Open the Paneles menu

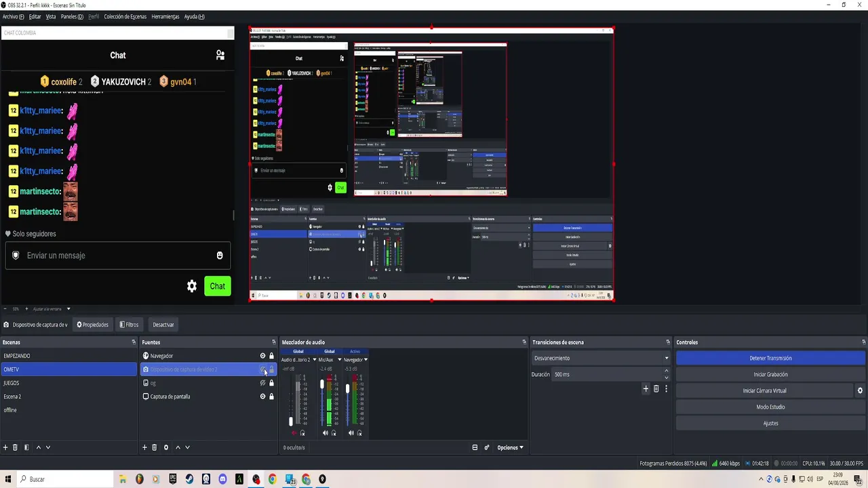pyautogui.click(x=72, y=16)
